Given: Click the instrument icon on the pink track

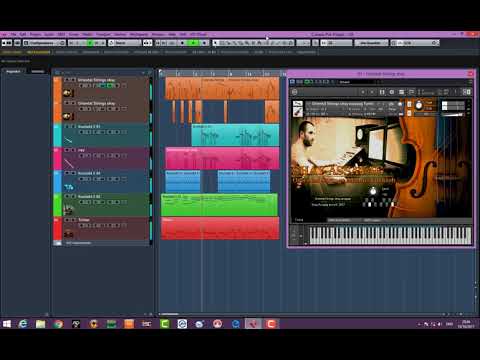Looking at the screenshot, I should click(69, 163).
